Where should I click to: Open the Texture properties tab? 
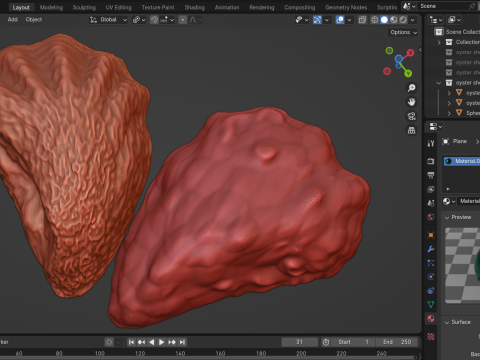pos(431,336)
